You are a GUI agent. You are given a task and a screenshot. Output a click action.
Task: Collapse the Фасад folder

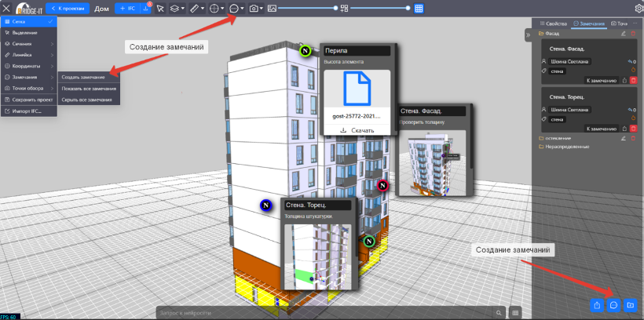[549, 34]
